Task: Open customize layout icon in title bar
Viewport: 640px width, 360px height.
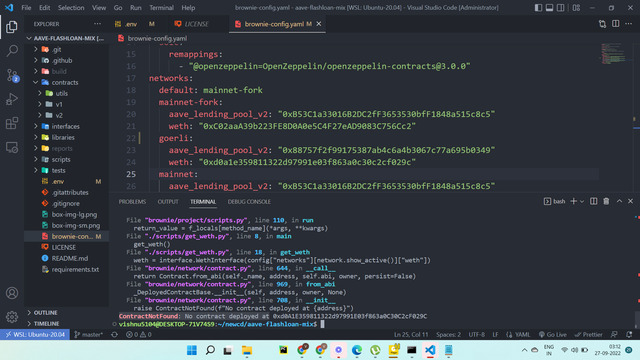Action: 576,8
